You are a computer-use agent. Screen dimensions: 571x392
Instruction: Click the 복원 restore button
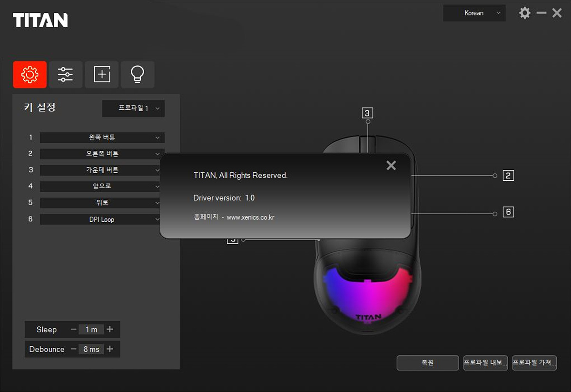tap(428, 363)
